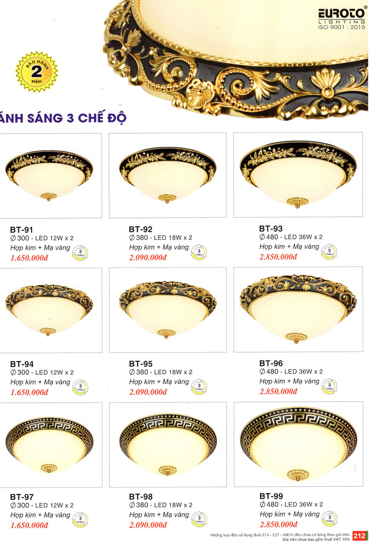
Task: Click the BT-94 price 1.650.000đ
Action: pyautogui.click(x=29, y=392)
